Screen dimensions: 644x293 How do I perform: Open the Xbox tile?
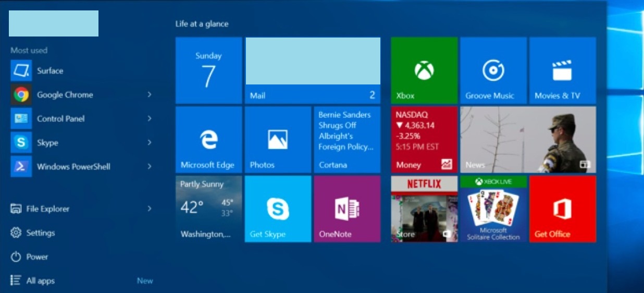[x=424, y=70]
